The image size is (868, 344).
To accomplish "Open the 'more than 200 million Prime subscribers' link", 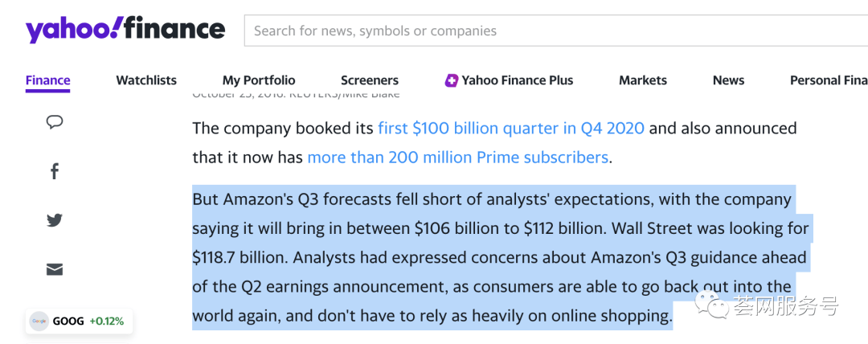I will click(457, 158).
